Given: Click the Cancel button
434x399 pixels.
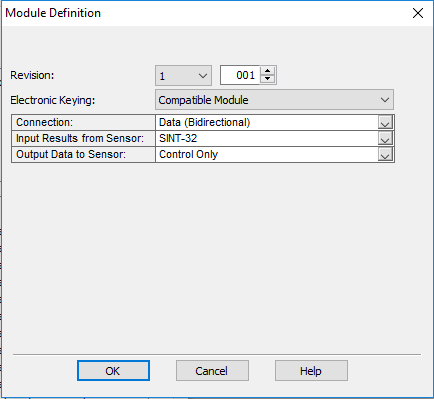Looking at the screenshot, I should (x=212, y=371).
